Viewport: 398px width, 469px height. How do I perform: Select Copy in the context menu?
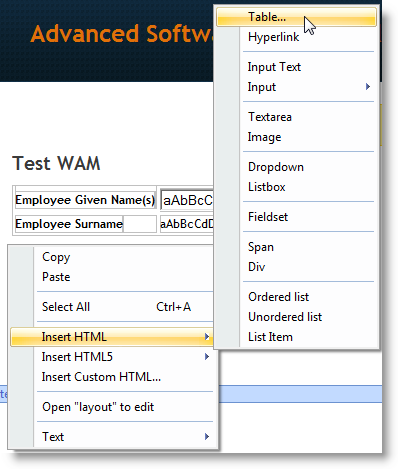[113, 257]
